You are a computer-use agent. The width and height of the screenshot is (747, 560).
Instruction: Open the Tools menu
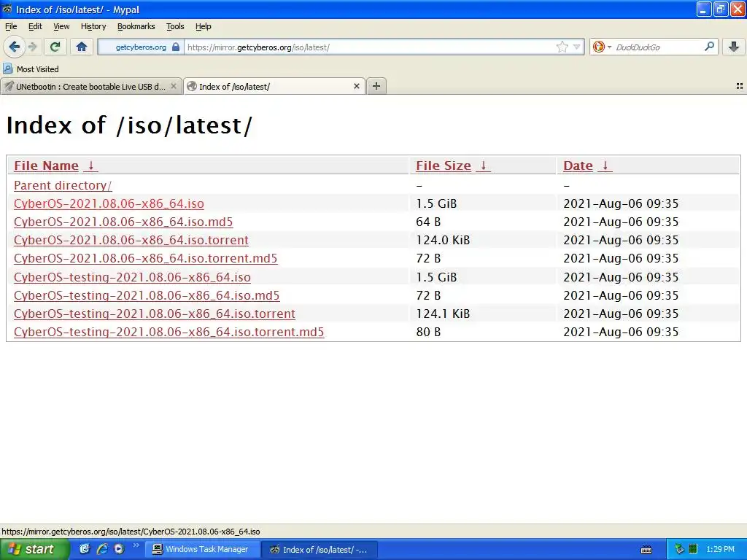(x=175, y=26)
